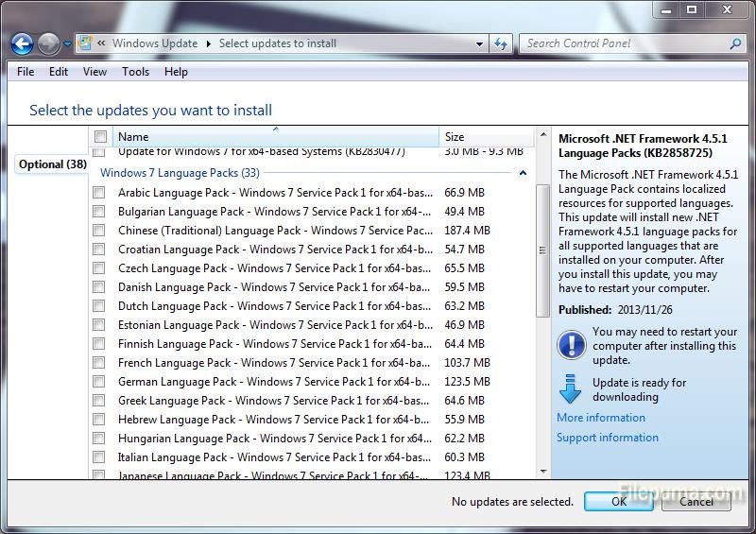Open the View menu

pos(94,72)
